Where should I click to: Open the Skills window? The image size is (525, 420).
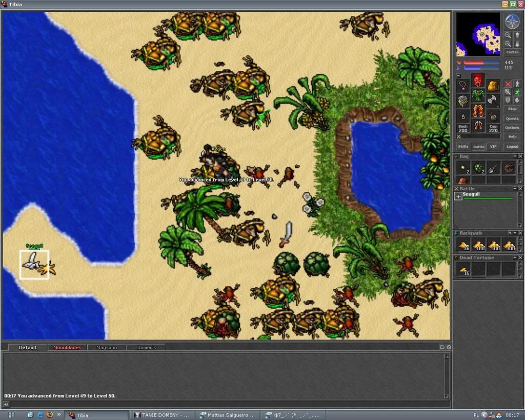[x=463, y=146]
